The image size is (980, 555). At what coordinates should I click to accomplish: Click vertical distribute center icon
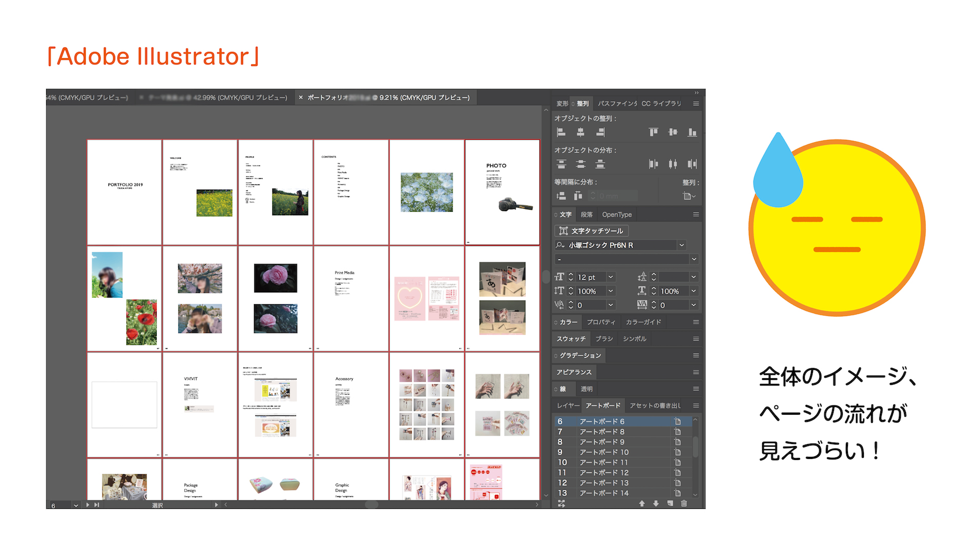click(580, 164)
